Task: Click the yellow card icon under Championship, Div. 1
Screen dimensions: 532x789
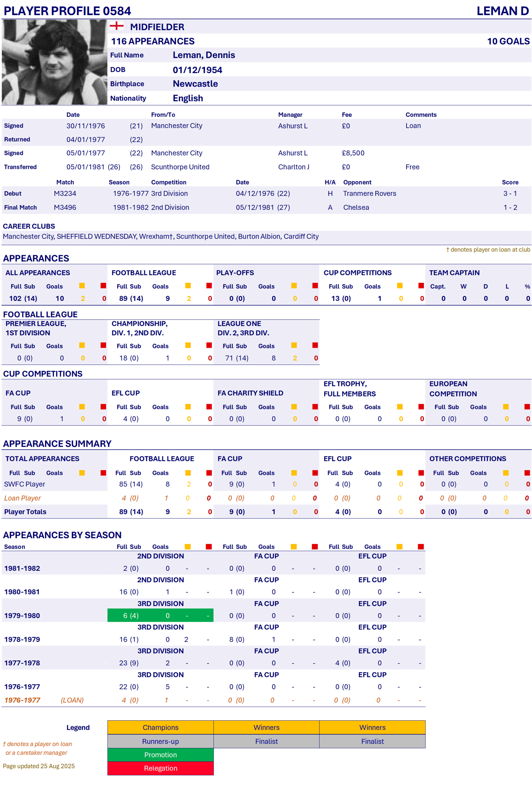Action: 188,345
